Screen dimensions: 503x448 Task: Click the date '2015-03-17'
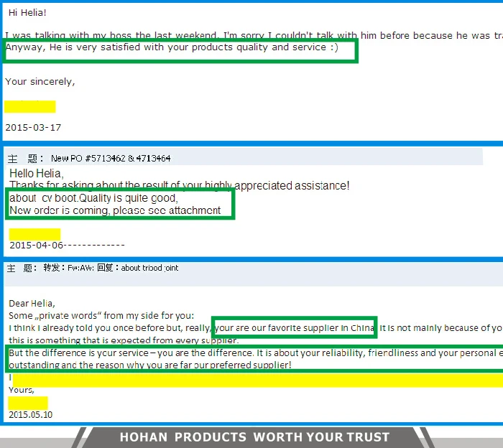tap(33, 128)
